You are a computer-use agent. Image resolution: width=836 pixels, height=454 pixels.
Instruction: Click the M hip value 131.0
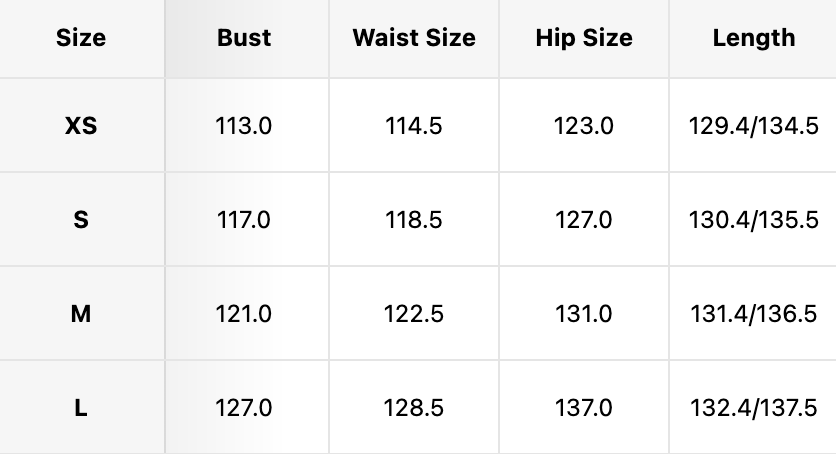[584, 314]
